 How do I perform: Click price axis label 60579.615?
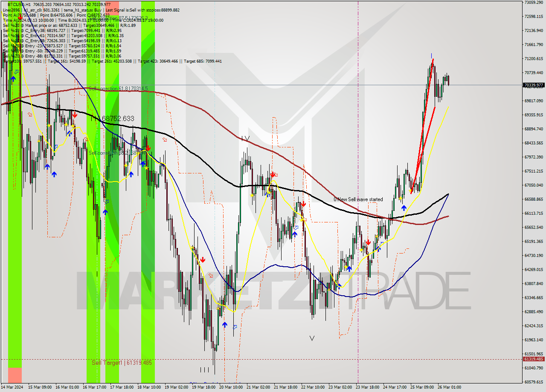click(533, 382)
